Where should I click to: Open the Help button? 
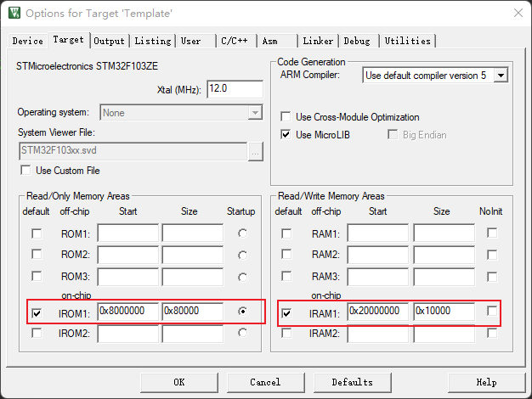[487, 382]
